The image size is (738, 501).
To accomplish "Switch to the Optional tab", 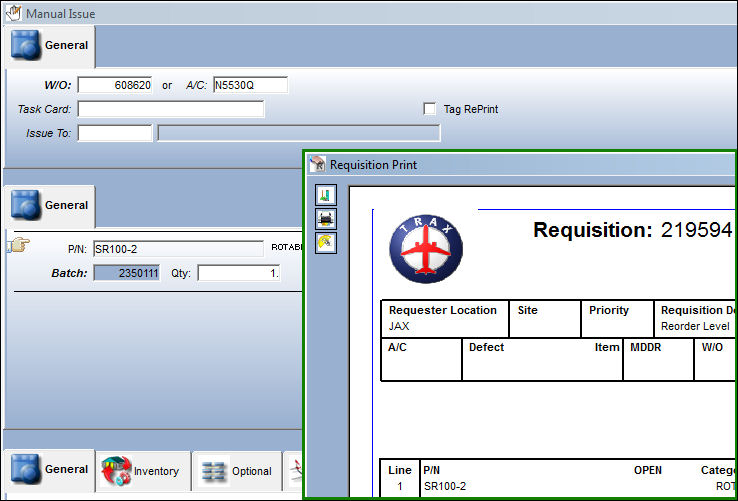I will coord(237,471).
